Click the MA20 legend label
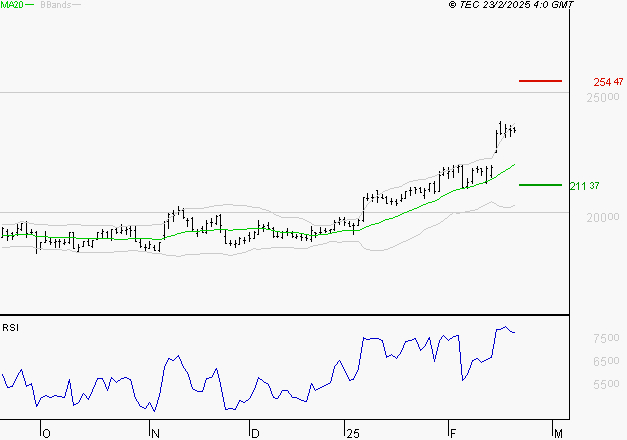 pos(12,5)
